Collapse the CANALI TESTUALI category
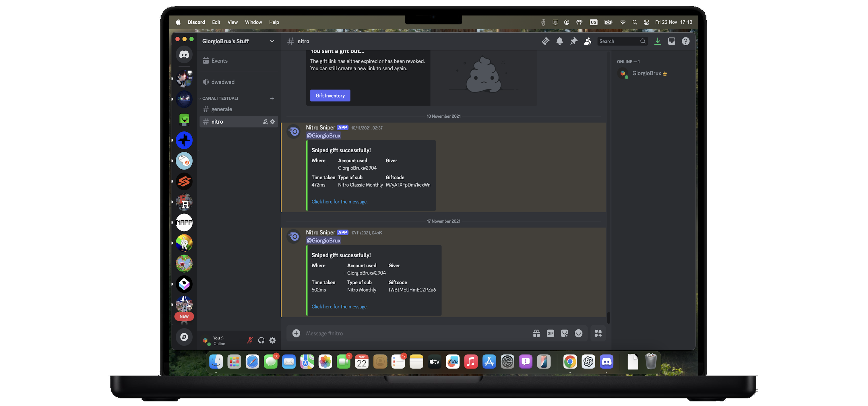The image size is (868, 406). click(x=220, y=98)
